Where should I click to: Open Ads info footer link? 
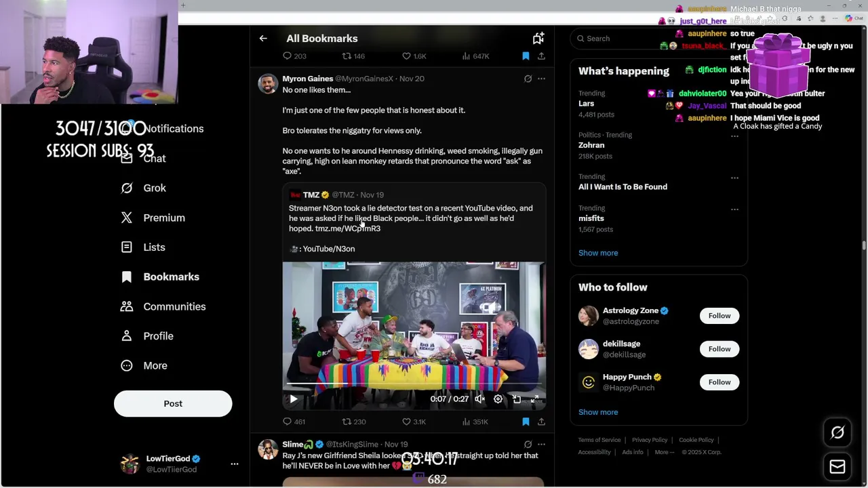(633, 452)
